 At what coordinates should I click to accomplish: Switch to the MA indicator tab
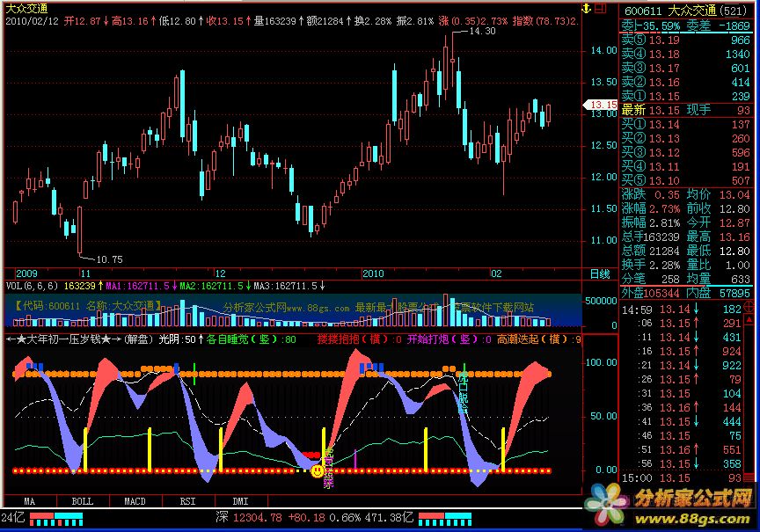pos(30,500)
